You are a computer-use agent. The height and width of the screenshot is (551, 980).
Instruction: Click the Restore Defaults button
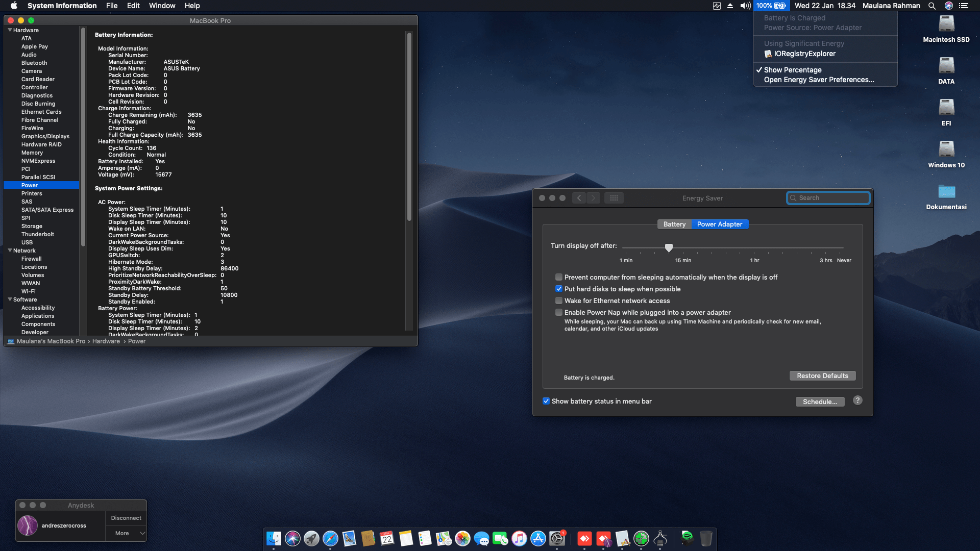coord(822,376)
